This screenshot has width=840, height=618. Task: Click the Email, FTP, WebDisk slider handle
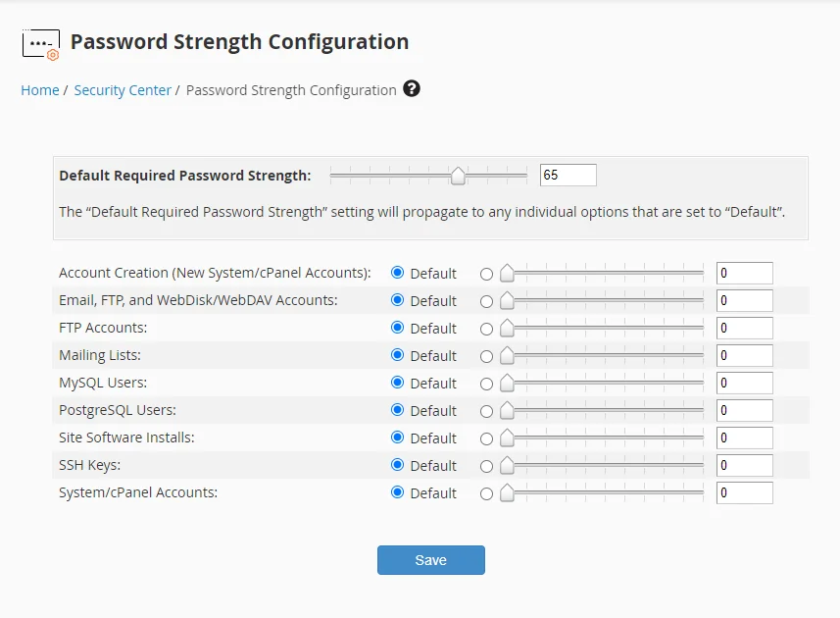click(506, 300)
